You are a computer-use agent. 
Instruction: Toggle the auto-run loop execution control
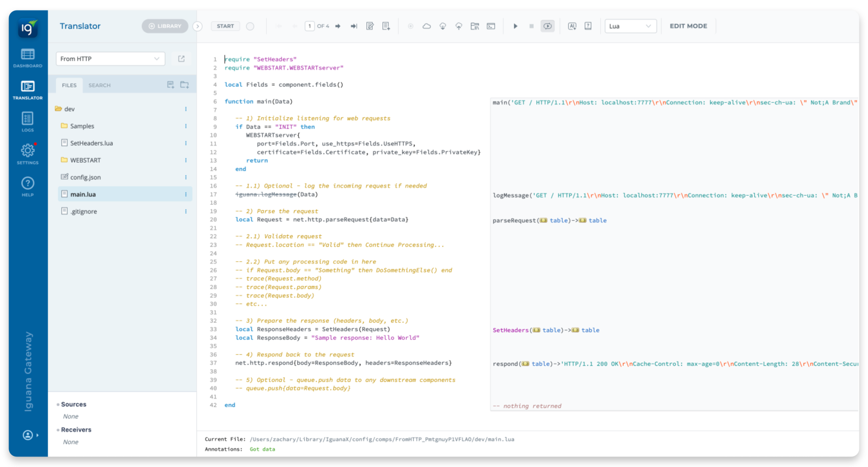click(x=547, y=26)
